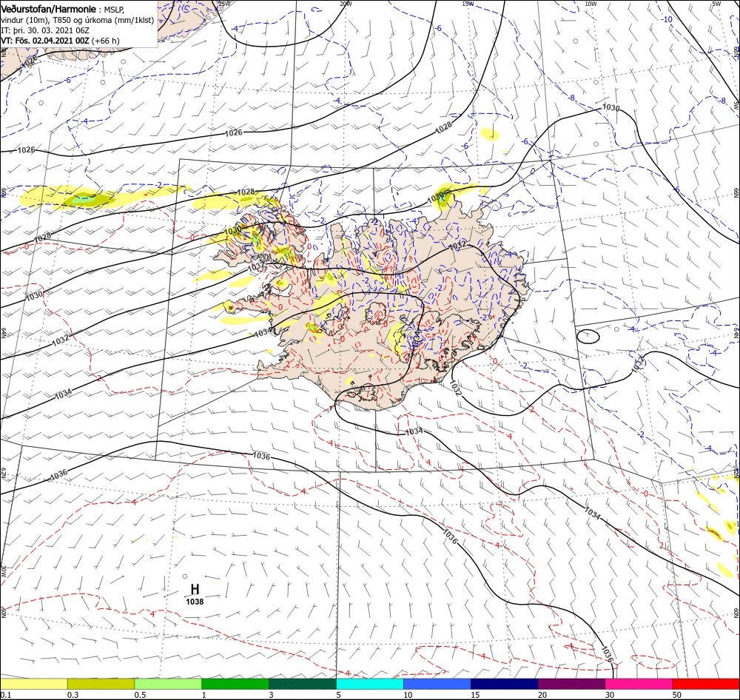740x700 pixels.
Task: Pick the light green 0.5 legend swatch
Action: (168, 684)
